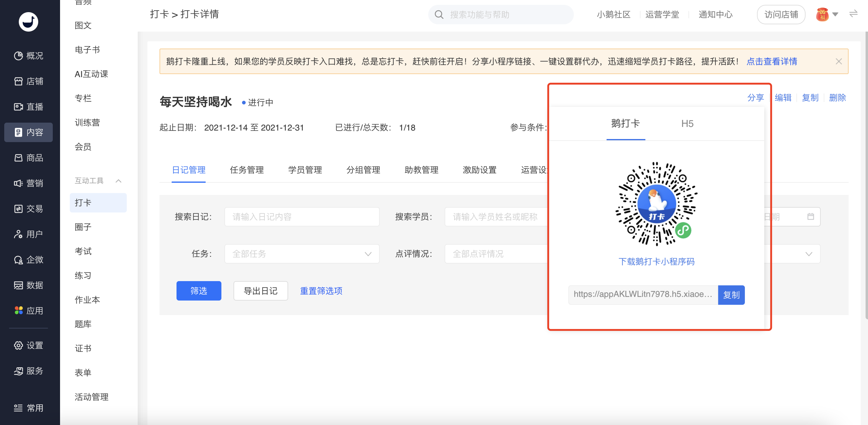Click 下载鹅打卡小程序码 download link
Image resolution: width=868 pixels, height=425 pixels.
pos(656,261)
